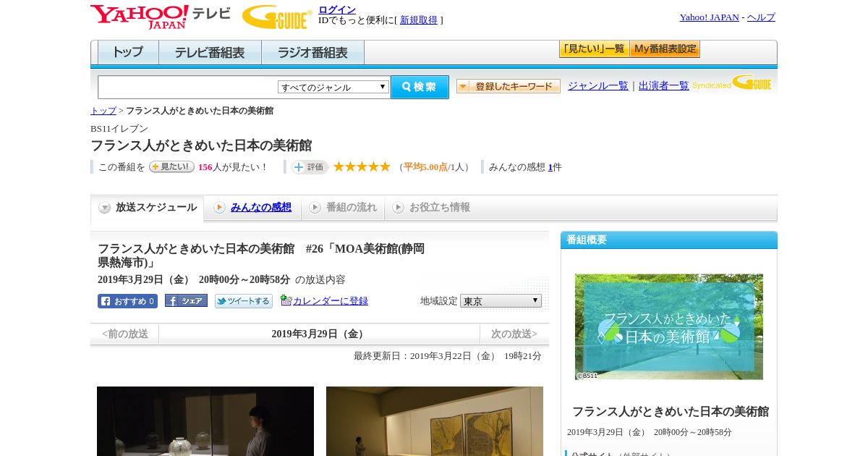The height and width of the screenshot is (456, 868).
Task: Click the 見たい! add button
Action: tap(171, 166)
